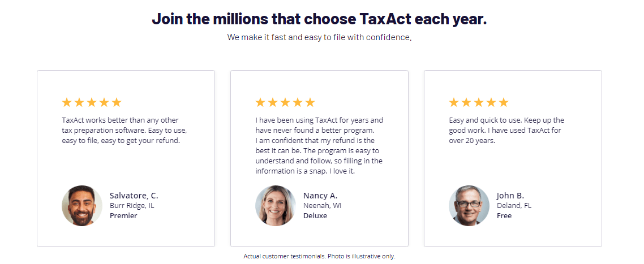
Task: Click the fifth star in Salvatore's review
Action: 117,102
